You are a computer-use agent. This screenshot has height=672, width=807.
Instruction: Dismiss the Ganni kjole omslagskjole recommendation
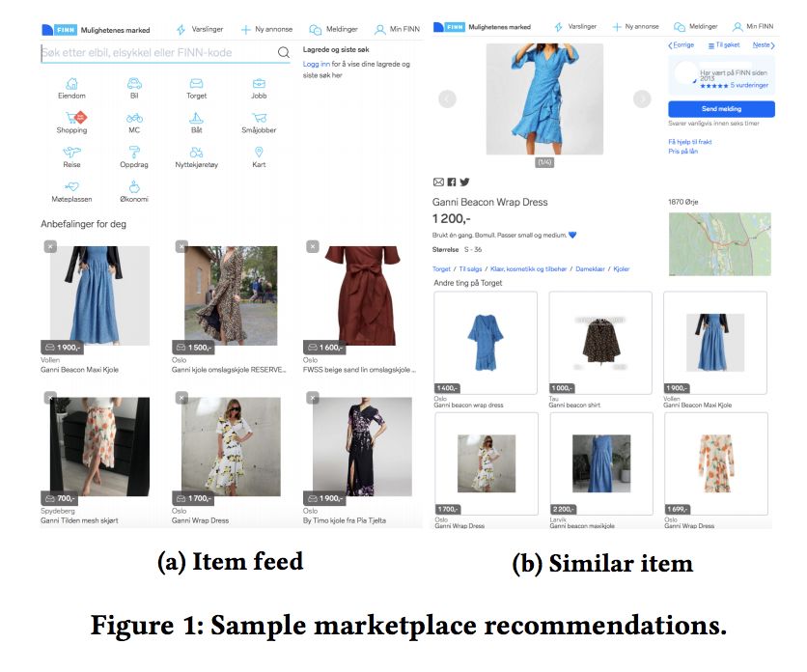[x=181, y=246]
